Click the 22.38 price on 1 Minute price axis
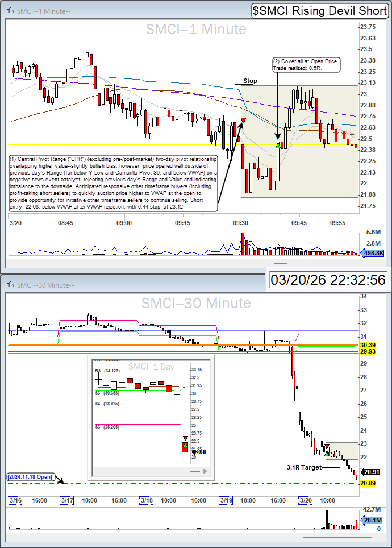The width and height of the screenshot is (392, 548). pos(368,150)
